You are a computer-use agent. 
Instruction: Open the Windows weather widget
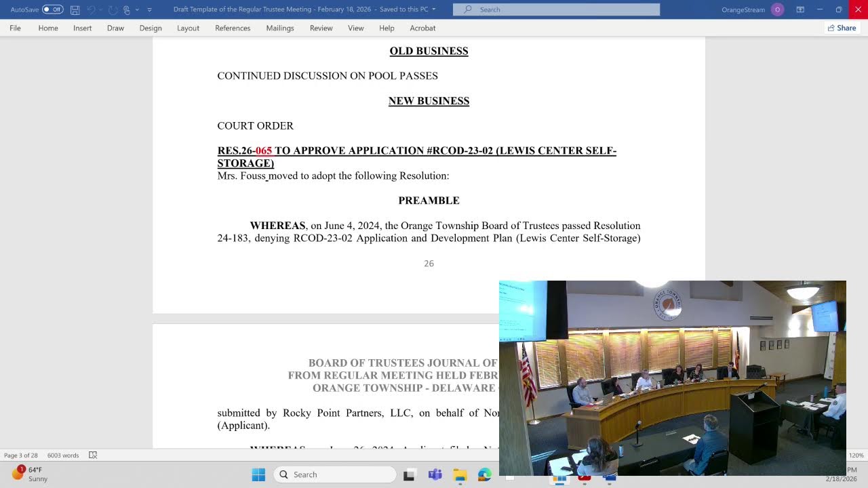pyautogui.click(x=29, y=474)
